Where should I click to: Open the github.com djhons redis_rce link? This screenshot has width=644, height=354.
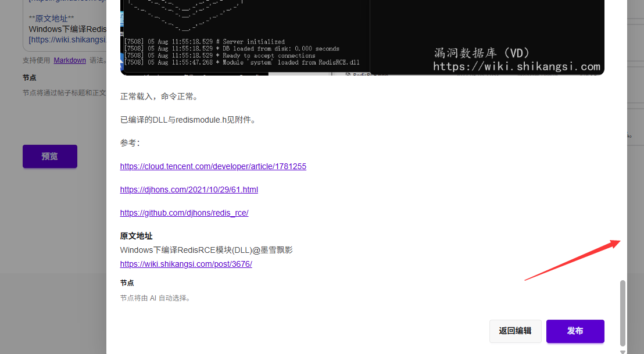tap(184, 213)
